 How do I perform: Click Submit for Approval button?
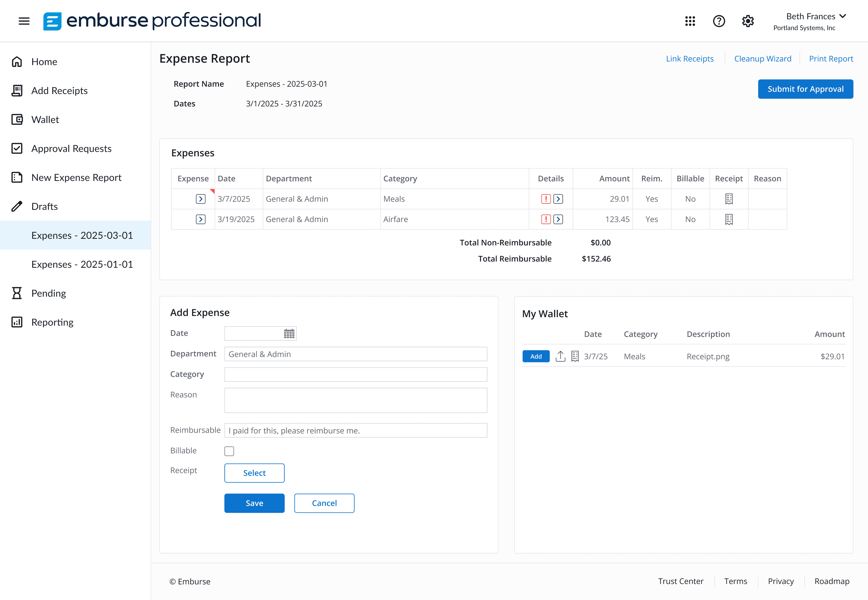click(805, 89)
